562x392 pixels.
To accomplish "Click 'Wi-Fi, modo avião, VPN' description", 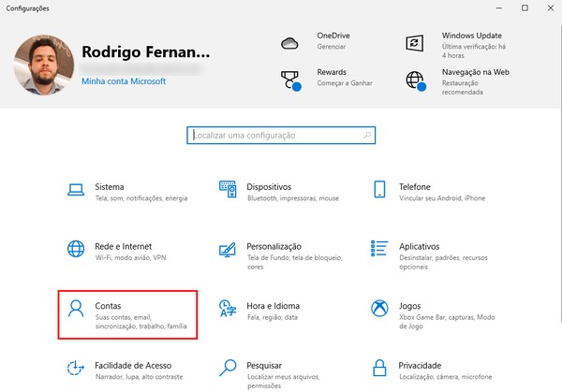I will coord(130,258).
